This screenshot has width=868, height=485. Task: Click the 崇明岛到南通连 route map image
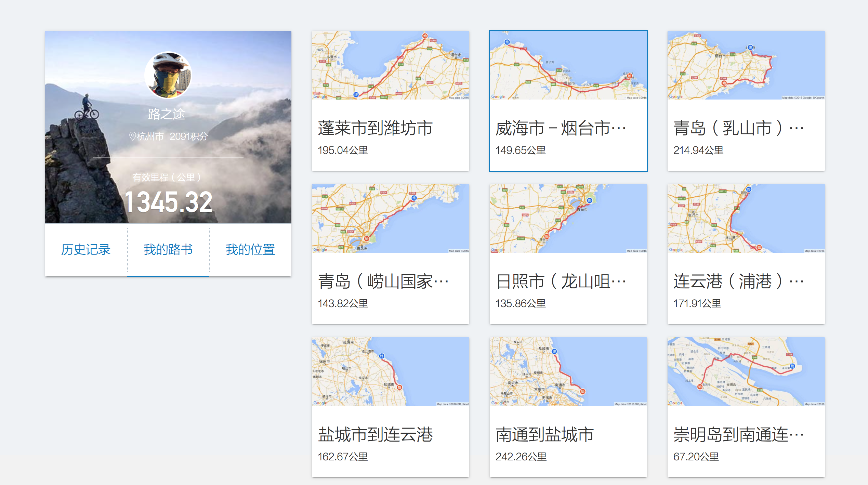pyautogui.click(x=746, y=371)
